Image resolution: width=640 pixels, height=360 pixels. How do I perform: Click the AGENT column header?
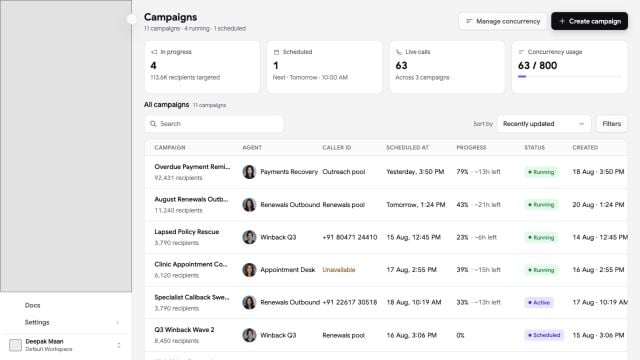tap(252, 147)
